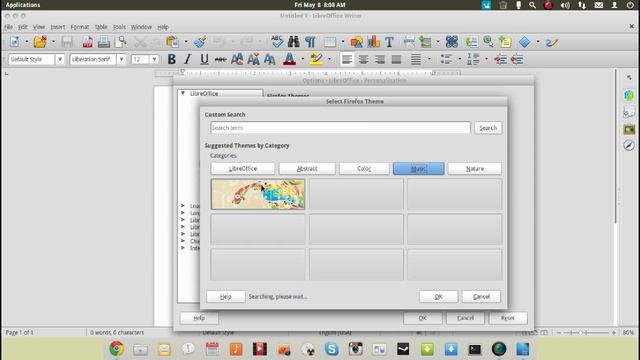Select the LibreOffice category button
The image size is (640, 360).
click(x=243, y=169)
